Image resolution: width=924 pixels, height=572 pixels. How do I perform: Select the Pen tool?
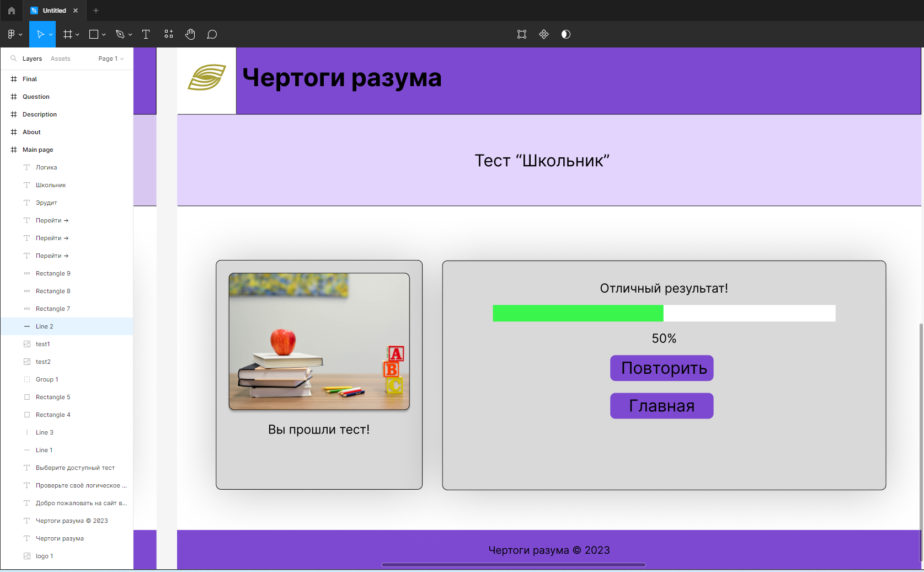[x=120, y=34]
